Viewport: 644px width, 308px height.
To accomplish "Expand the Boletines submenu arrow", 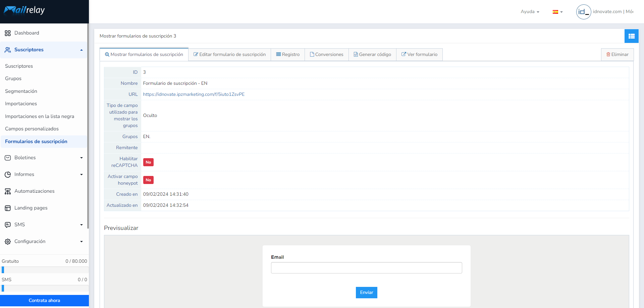I will (x=82, y=158).
